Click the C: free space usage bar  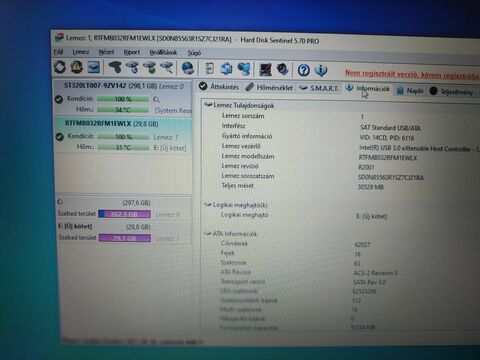point(124,214)
